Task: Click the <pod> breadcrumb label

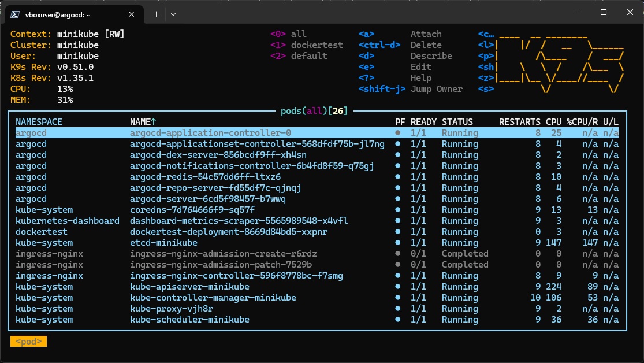Action: tap(28, 341)
